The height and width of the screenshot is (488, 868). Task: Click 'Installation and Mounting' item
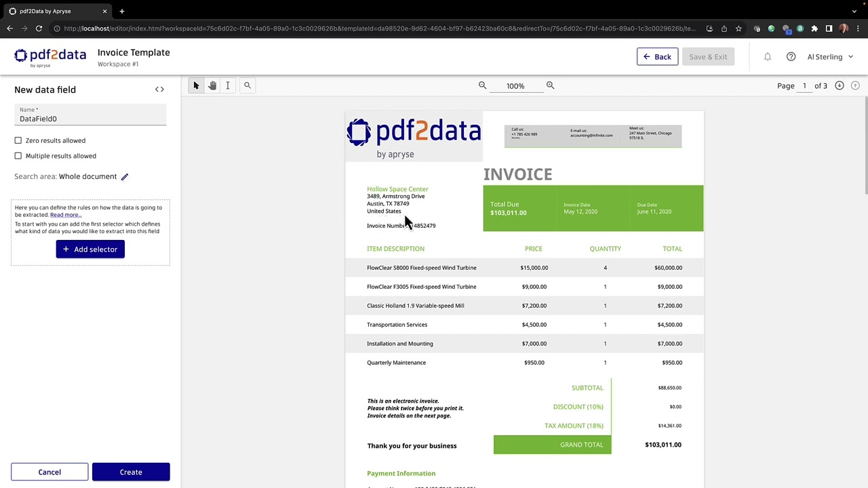click(x=400, y=344)
